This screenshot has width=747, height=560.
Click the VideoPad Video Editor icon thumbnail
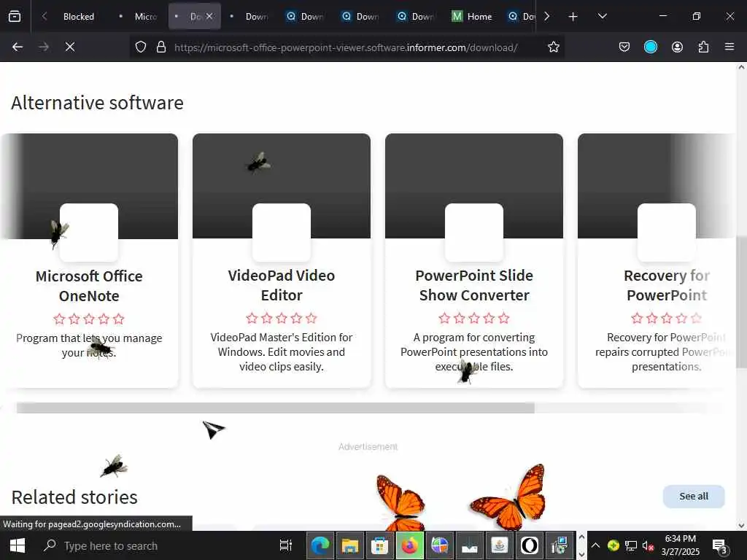tap(282, 233)
